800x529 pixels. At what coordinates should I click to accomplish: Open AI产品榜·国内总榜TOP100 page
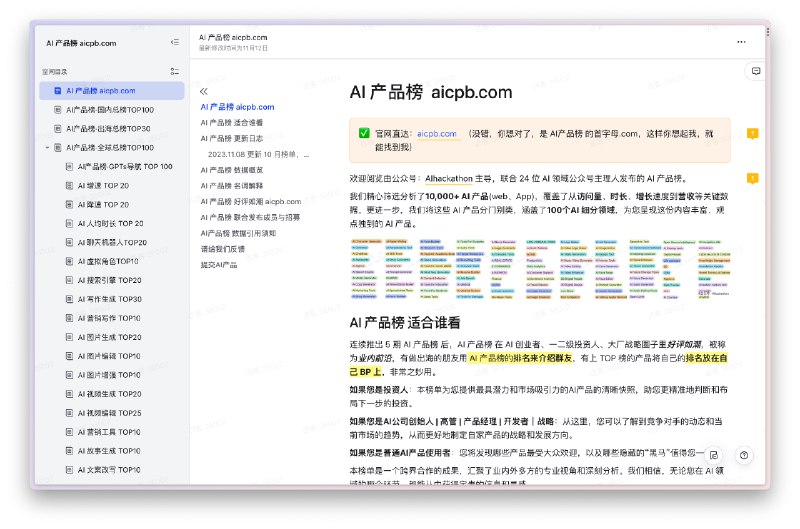[112, 110]
